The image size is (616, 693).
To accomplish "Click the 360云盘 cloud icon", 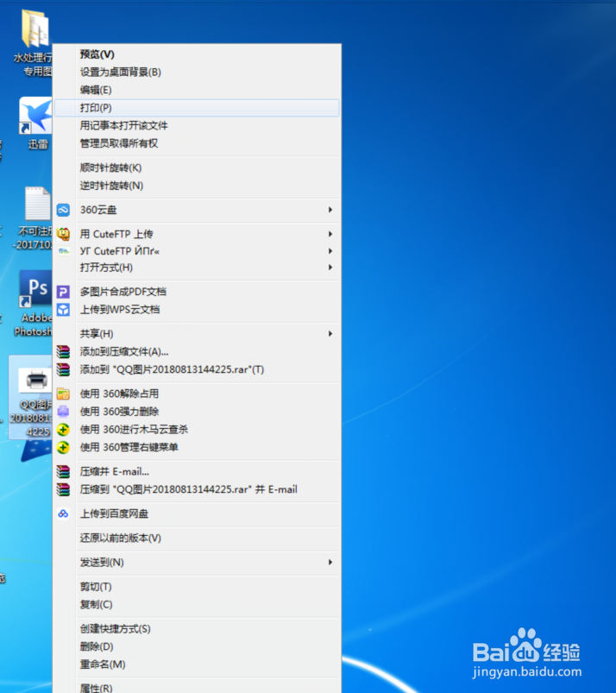I will 63,210.
